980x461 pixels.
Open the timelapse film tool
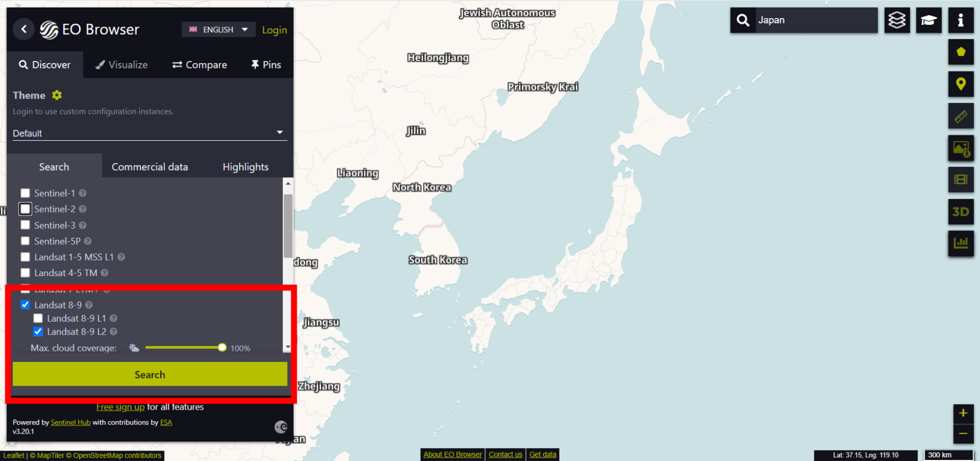click(x=961, y=179)
